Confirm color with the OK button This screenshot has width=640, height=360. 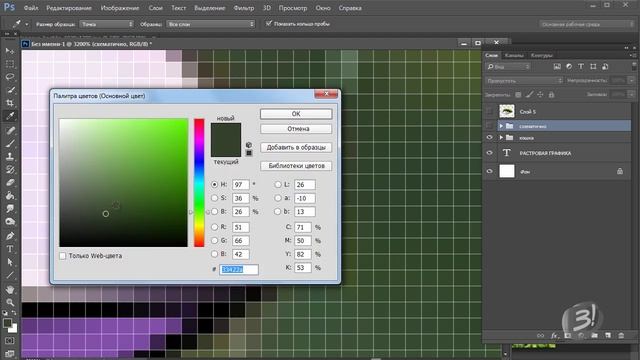296,114
